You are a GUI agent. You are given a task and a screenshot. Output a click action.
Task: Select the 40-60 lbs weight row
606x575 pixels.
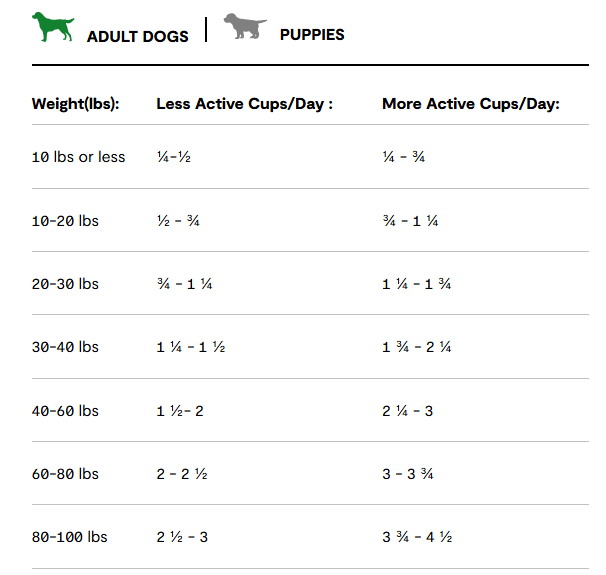65,410
